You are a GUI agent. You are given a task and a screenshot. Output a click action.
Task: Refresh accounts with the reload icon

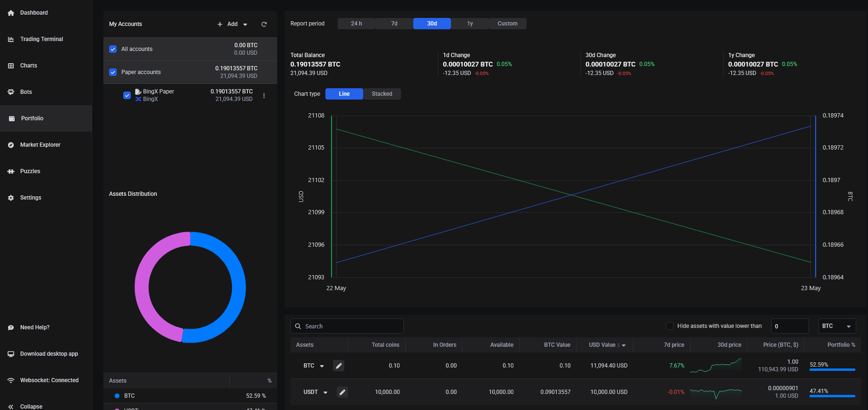(264, 24)
